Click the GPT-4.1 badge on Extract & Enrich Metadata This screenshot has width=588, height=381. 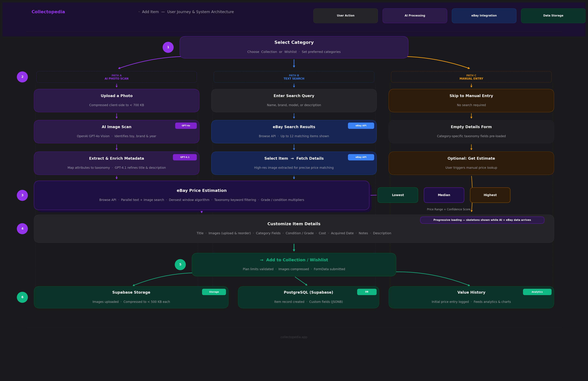[x=185, y=157]
